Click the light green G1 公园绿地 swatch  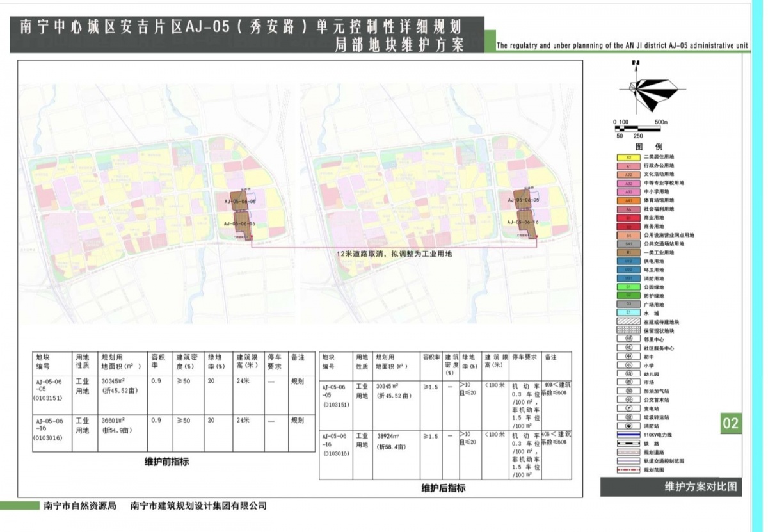click(x=628, y=287)
